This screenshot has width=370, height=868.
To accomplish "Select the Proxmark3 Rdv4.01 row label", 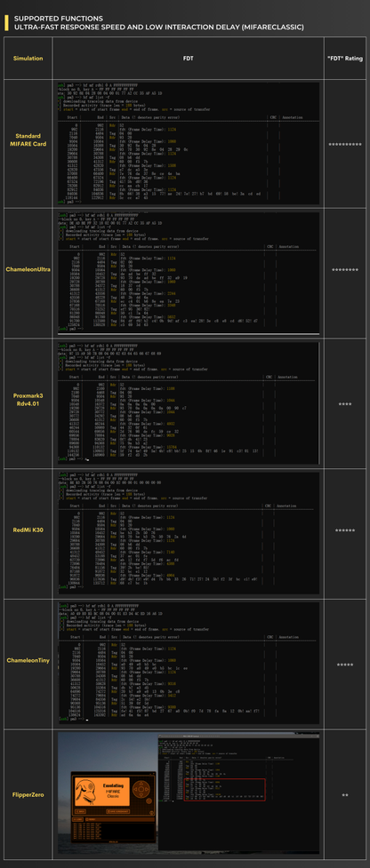I will 28,400.
